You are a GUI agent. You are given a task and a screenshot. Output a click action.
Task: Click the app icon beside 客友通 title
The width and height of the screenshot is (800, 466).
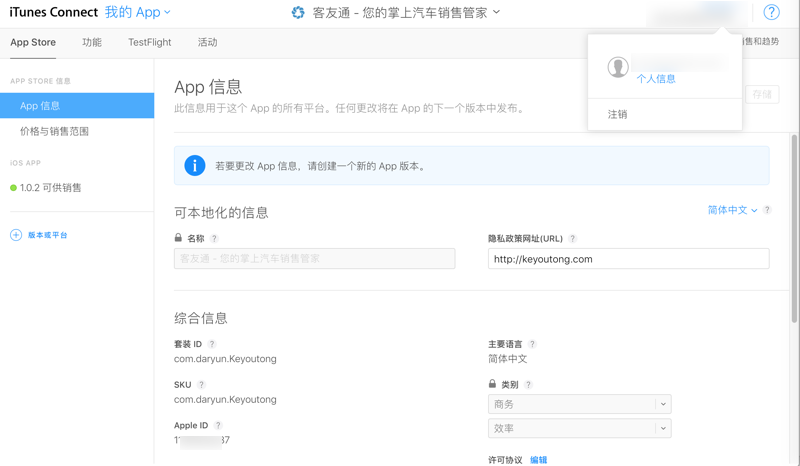pos(298,12)
